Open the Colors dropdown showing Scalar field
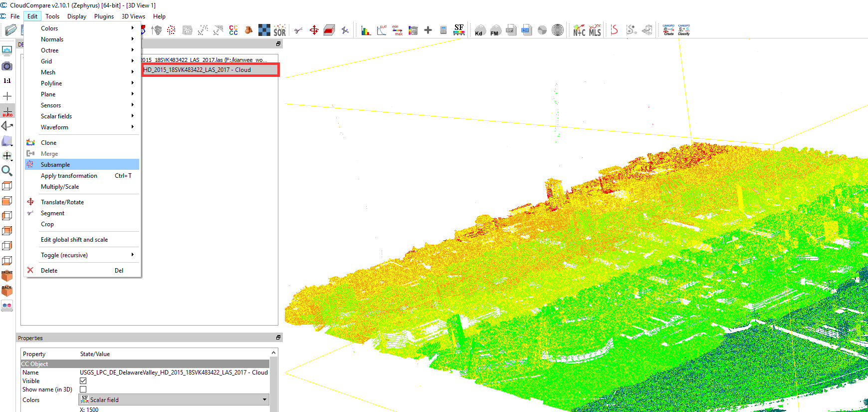Image resolution: width=868 pixels, height=412 pixels. [174, 400]
